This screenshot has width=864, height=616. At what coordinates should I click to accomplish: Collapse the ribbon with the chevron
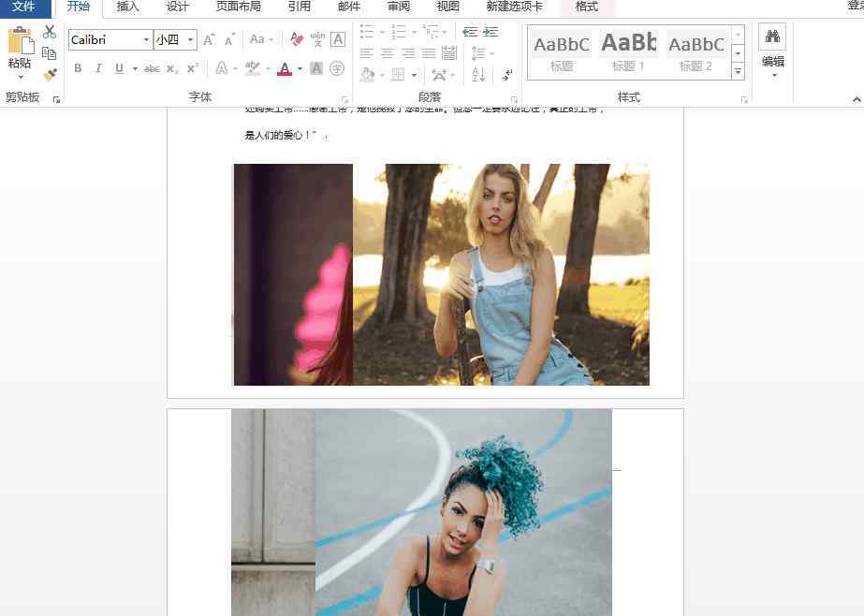(857, 99)
